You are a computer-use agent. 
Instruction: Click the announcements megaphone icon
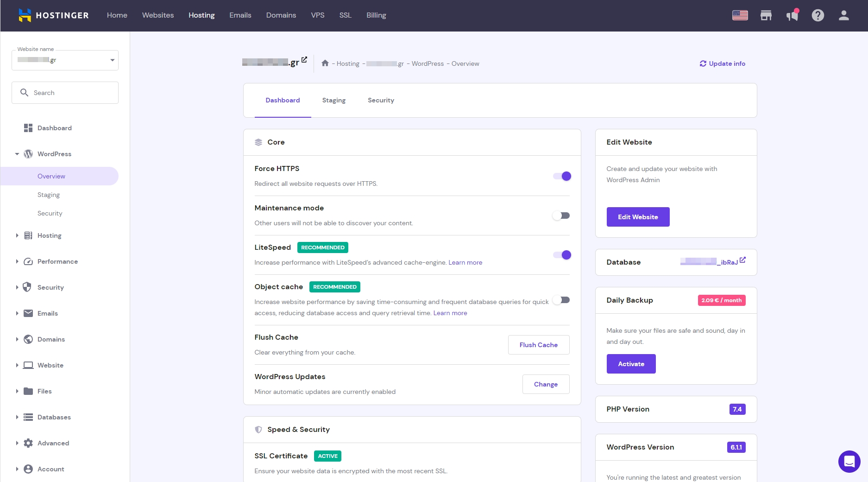coord(792,15)
